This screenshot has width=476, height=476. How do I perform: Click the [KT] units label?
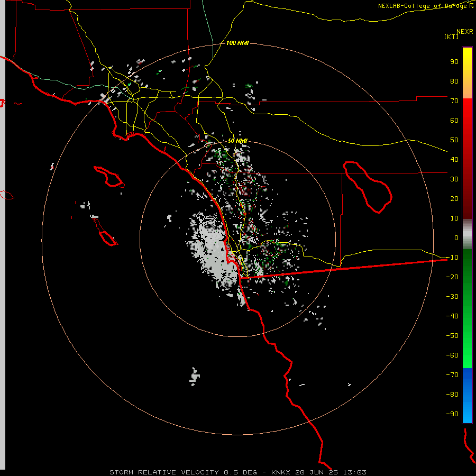pos(451,36)
